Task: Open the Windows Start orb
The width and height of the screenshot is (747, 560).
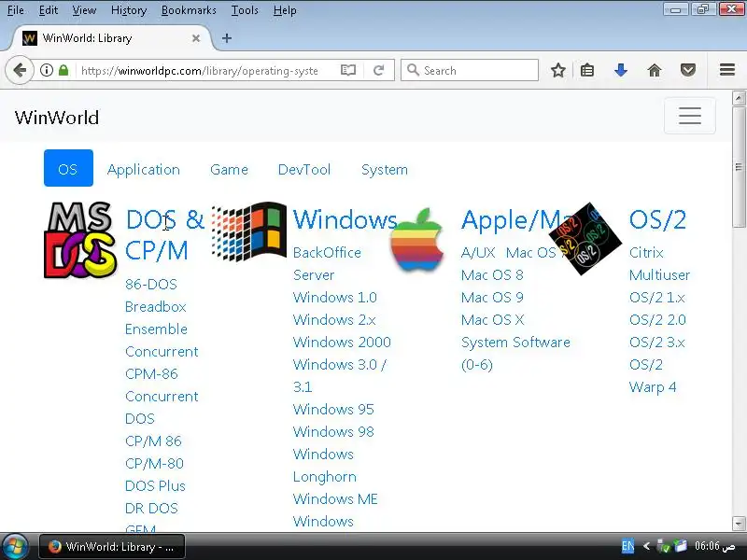Action: [15, 546]
